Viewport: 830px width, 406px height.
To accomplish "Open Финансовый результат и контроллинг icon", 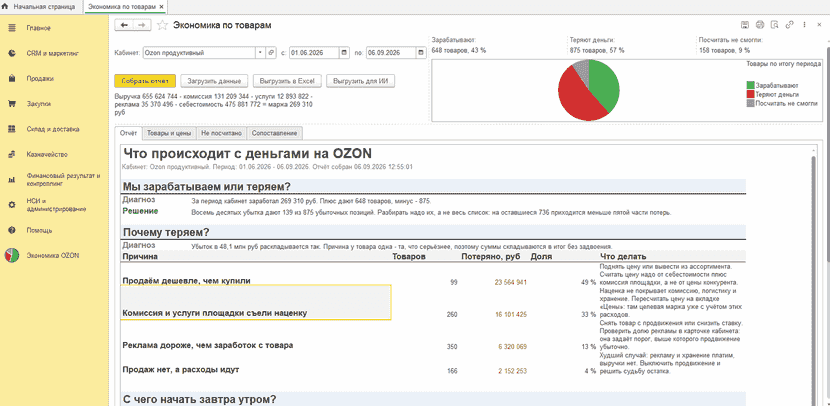I will coord(12,180).
